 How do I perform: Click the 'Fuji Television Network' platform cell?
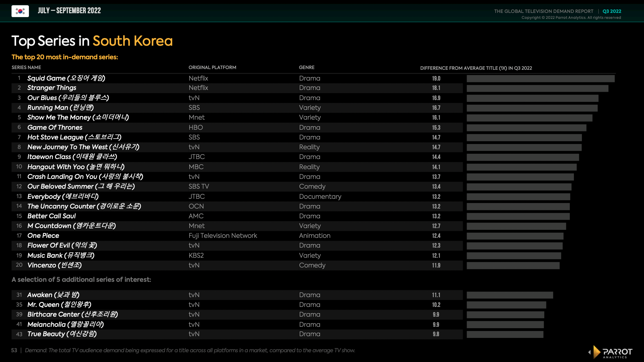click(223, 235)
